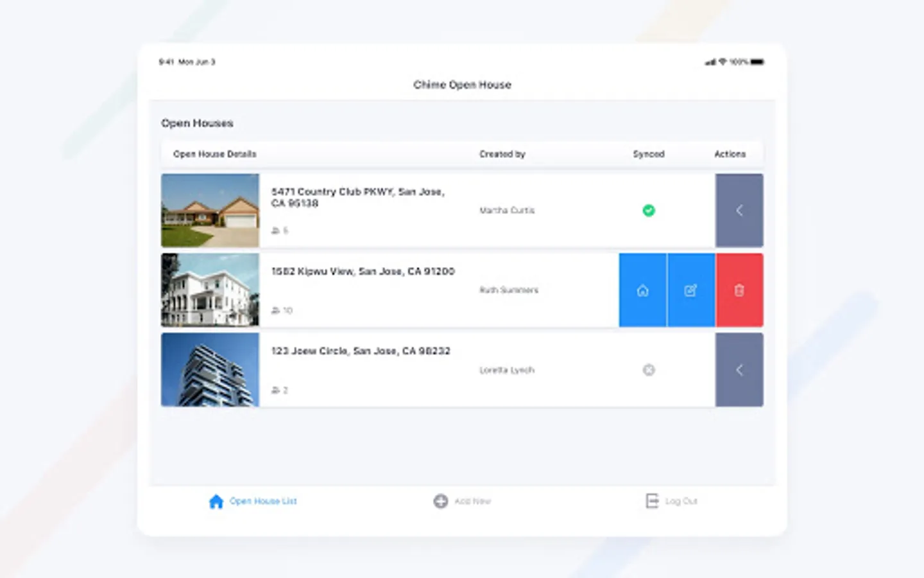Click the Open Houses section heading
The width and height of the screenshot is (924, 578).
click(197, 123)
